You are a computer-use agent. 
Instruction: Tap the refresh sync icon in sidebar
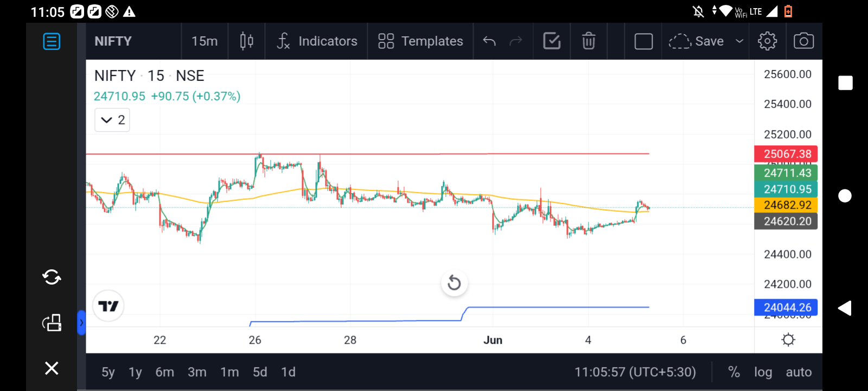(52, 278)
